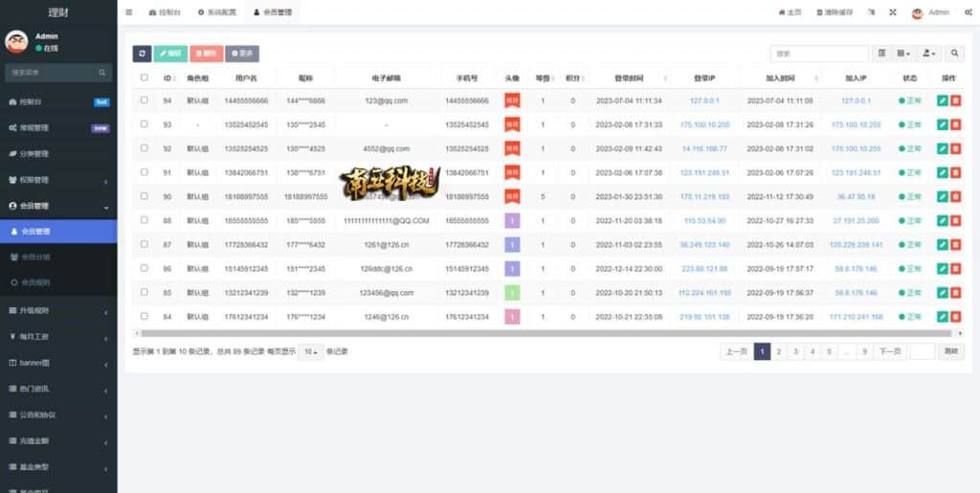Open the column display grid dropdown

tap(903, 54)
